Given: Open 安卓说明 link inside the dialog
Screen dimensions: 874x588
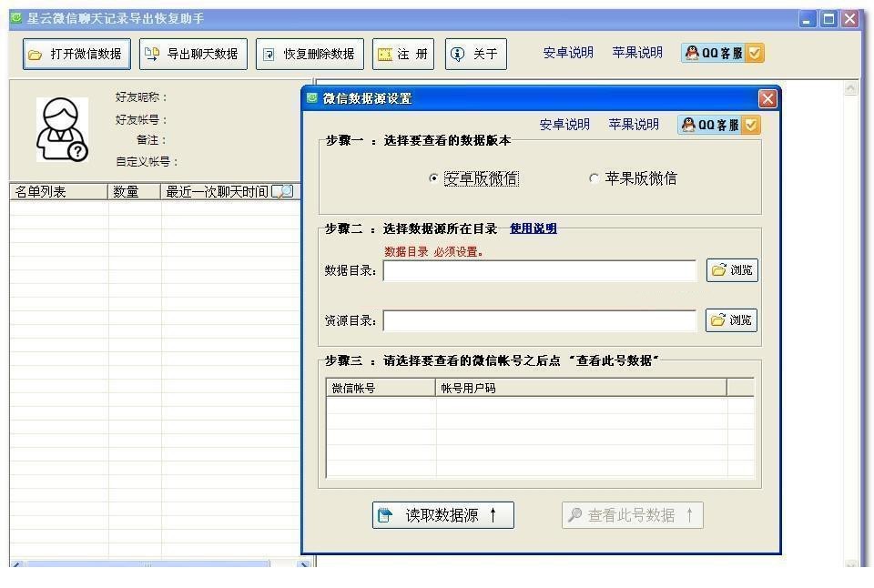Looking at the screenshot, I should click(x=564, y=125).
